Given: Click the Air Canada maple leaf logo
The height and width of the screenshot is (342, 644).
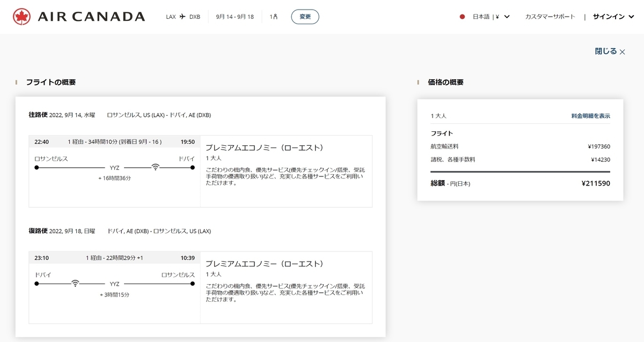Looking at the screenshot, I should [x=21, y=17].
